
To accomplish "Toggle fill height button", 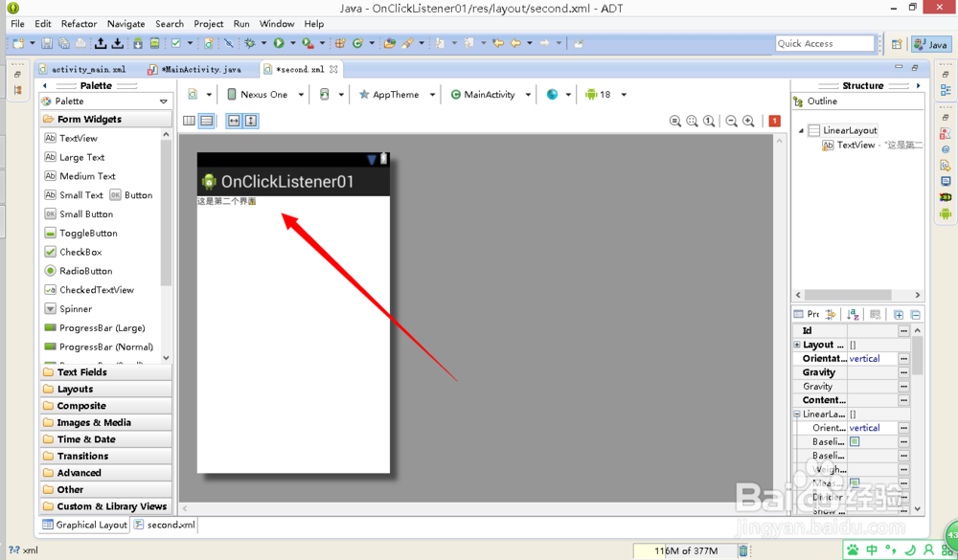I will click(251, 121).
